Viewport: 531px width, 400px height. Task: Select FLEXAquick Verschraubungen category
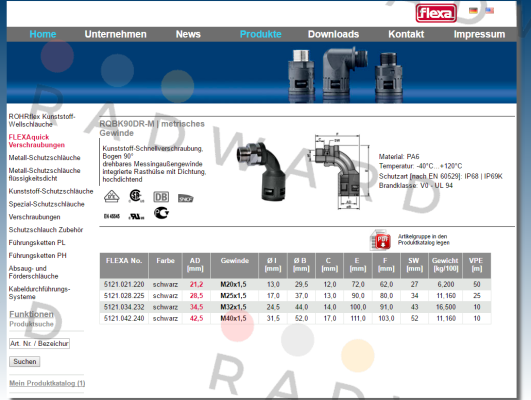point(37,141)
